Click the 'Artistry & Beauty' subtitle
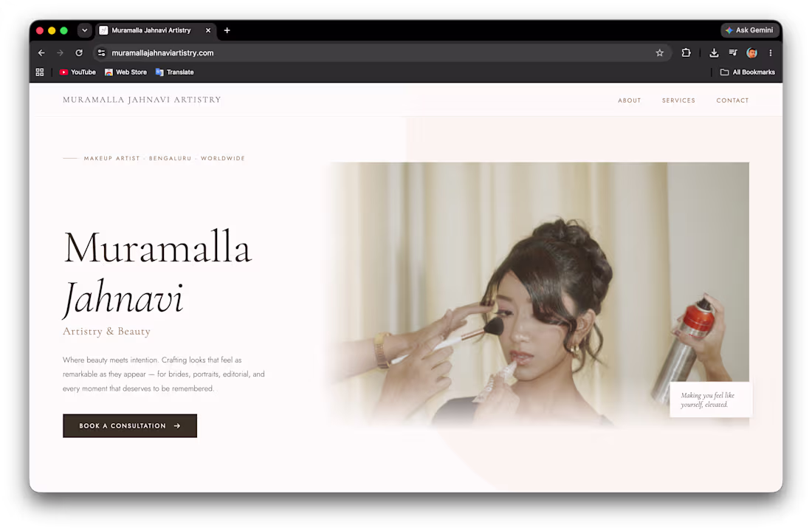This screenshot has width=812, height=531. [107, 332]
